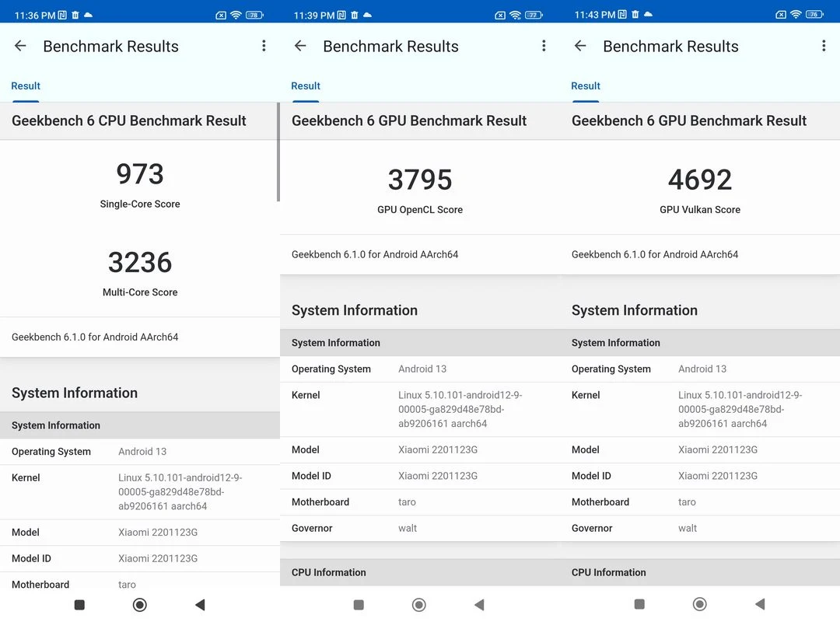The width and height of the screenshot is (840, 622).
Task: Click CPU Information header in Vulkan screen
Action: point(608,572)
